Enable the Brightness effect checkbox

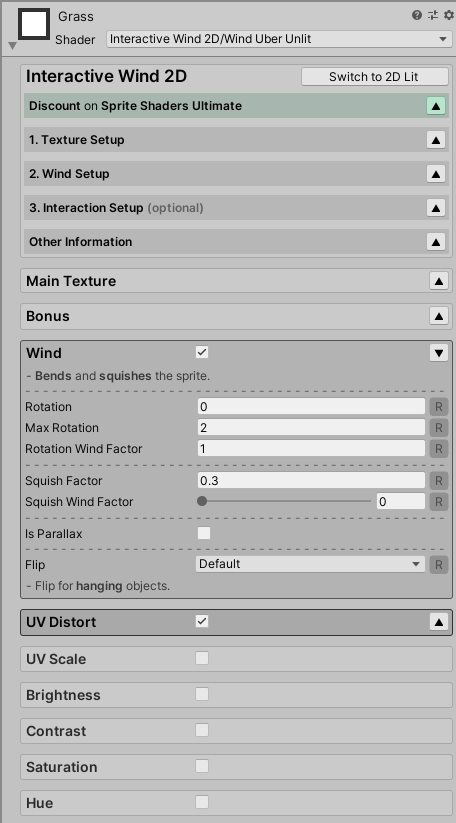[202, 694]
